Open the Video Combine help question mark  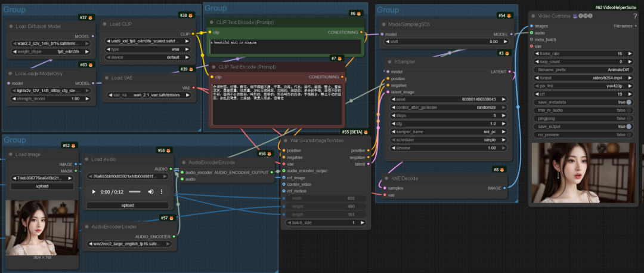pyautogui.click(x=635, y=16)
